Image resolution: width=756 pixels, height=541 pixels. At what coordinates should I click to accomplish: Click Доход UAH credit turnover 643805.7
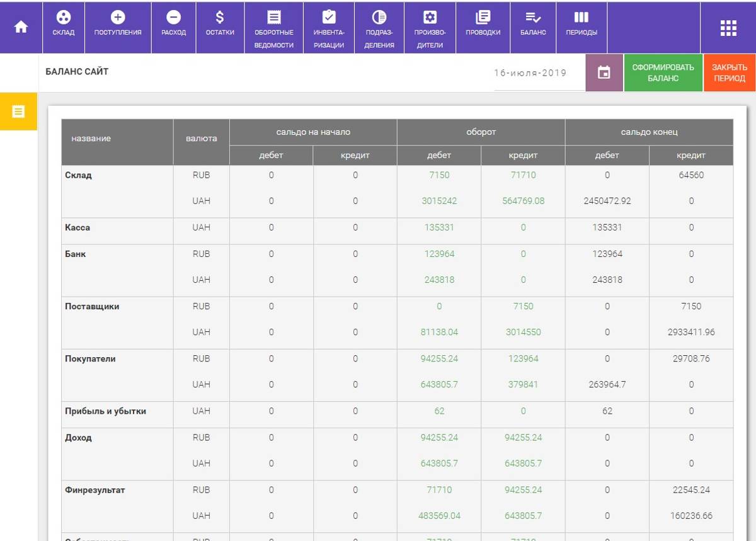(x=523, y=463)
